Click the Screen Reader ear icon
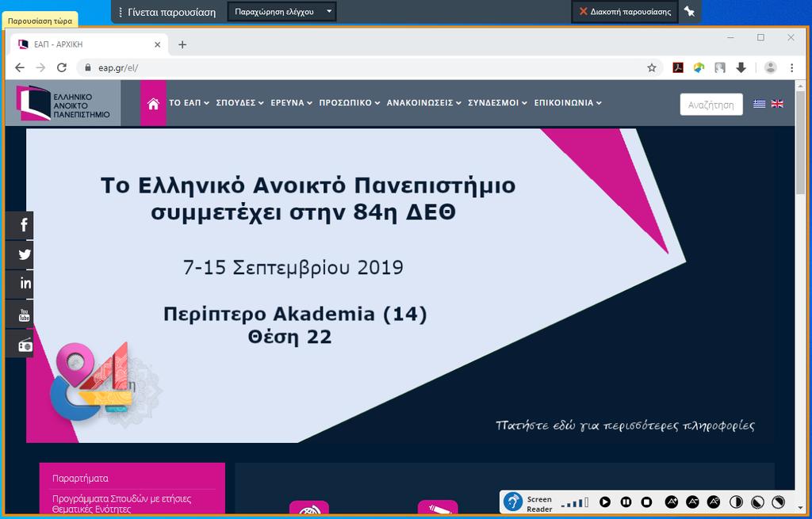The image size is (812, 519). pyautogui.click(x=513, y=502)
